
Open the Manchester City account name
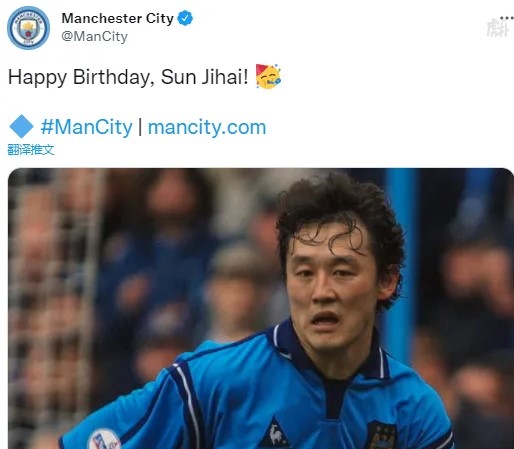(117, 18)
